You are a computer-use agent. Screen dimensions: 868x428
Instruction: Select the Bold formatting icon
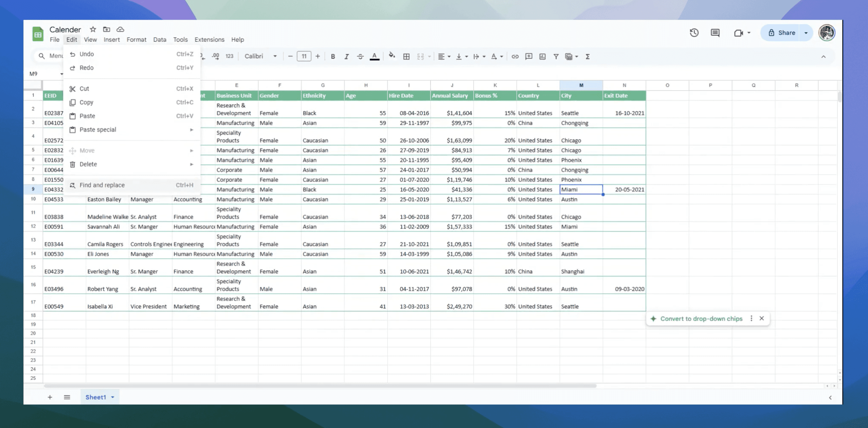click(x=333, y=56)
